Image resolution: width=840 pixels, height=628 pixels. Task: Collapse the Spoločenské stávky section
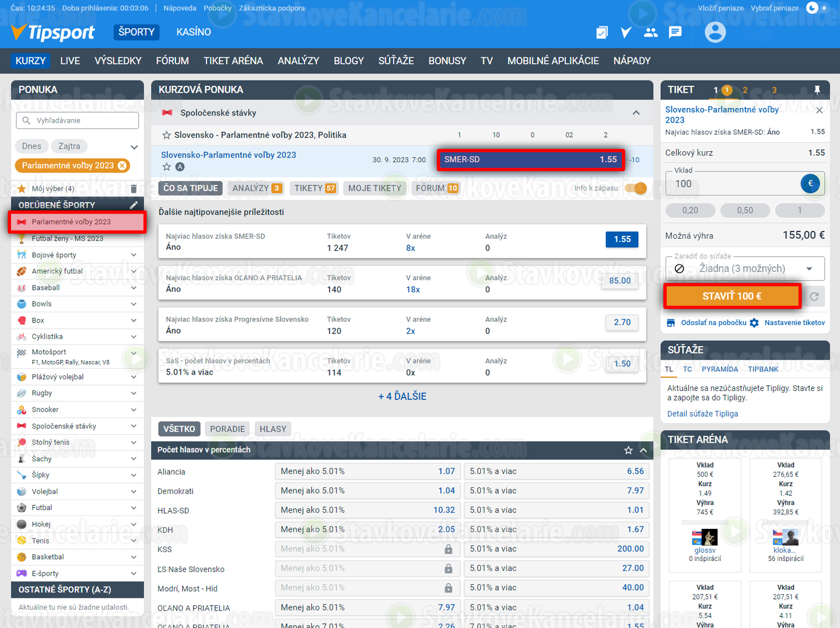pyautogui.click(x=636, y=113)
